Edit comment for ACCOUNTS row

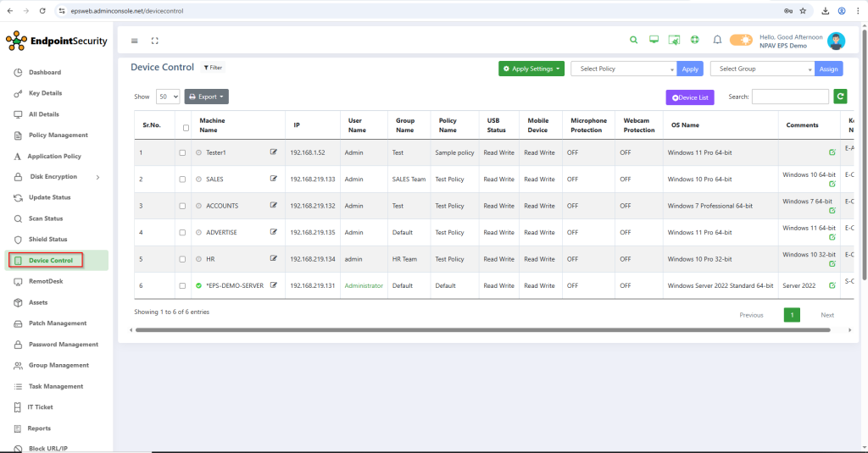[832, 210]
